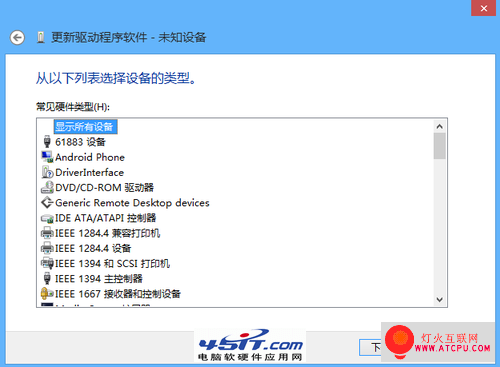The height and width of the screenshot is (367, 500).
Task: Select IEEE 1284.4 设备 entry
Action: 93,248
